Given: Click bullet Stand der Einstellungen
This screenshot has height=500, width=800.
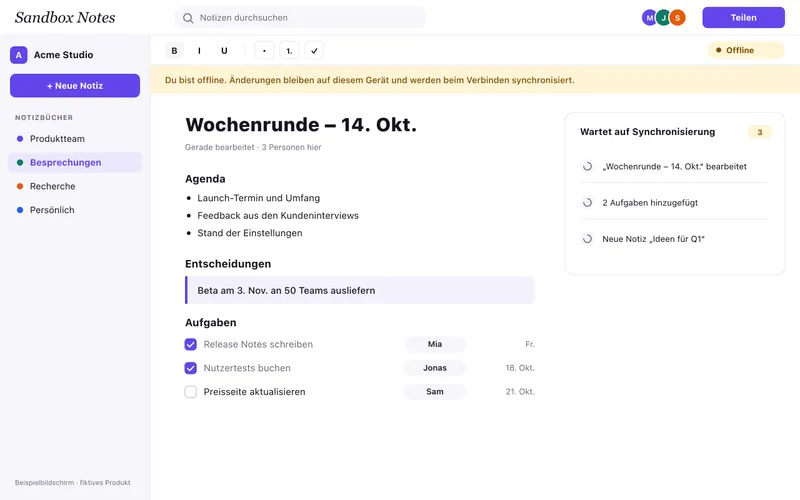Looking at the screenshot, I should coord(250,233).
